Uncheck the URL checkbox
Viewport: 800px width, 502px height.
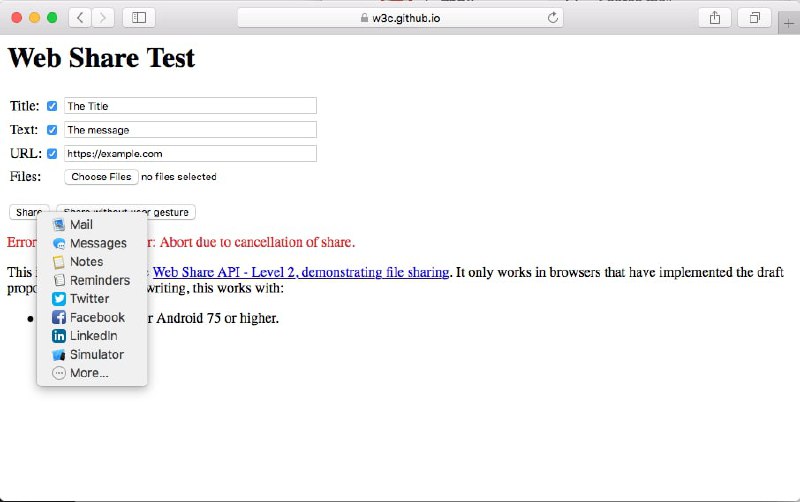[52, 154]
